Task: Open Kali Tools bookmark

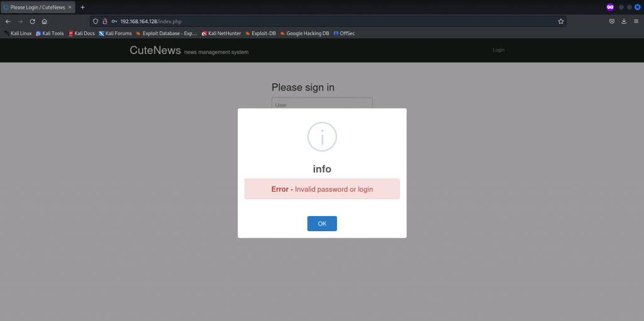Action: [x=50, y=33]
